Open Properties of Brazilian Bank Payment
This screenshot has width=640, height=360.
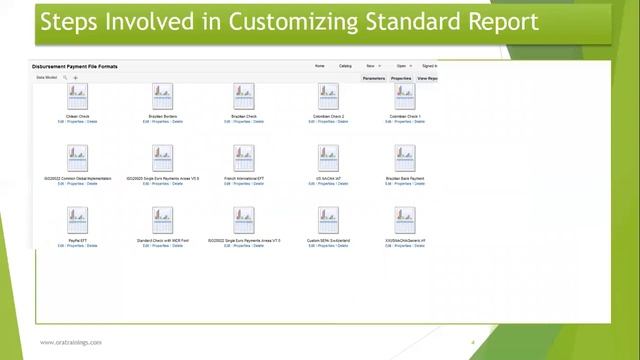coord(403,184)
